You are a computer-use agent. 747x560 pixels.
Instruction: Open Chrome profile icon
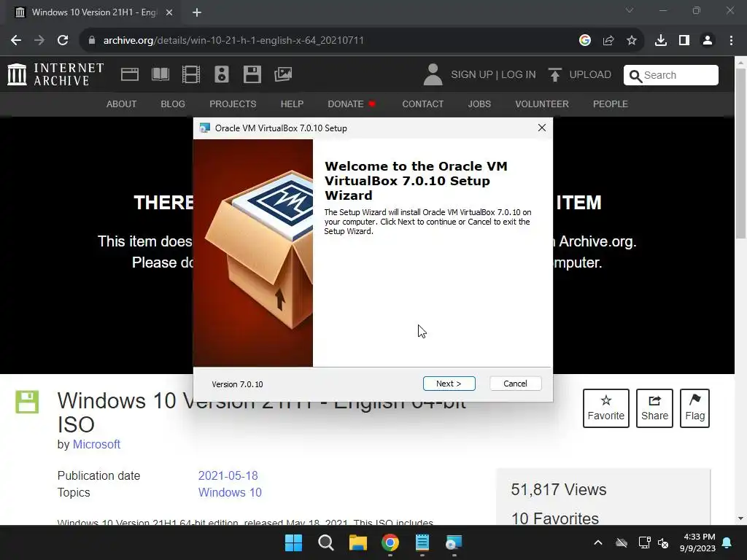(x=708, y=41)
